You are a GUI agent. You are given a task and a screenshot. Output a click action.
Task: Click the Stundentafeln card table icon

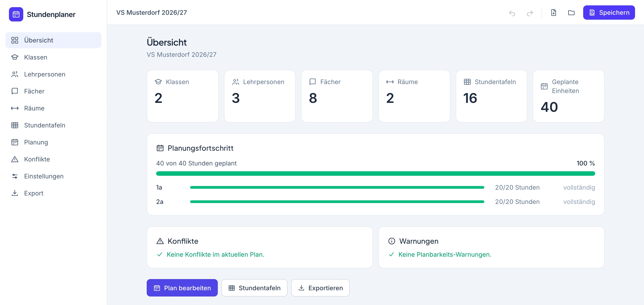pos(467,82)
